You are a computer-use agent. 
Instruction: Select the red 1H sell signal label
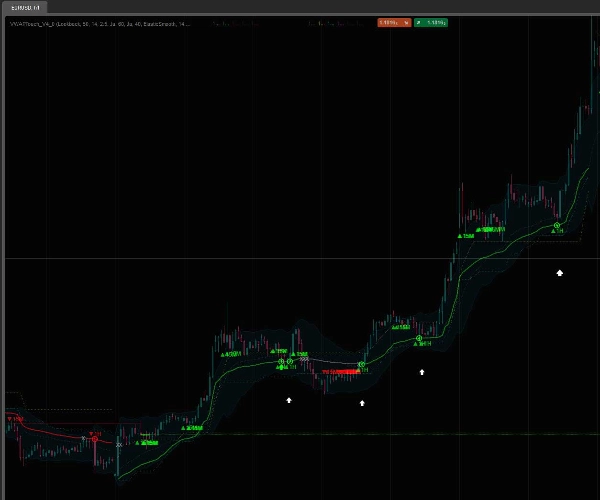pos(95,434)
